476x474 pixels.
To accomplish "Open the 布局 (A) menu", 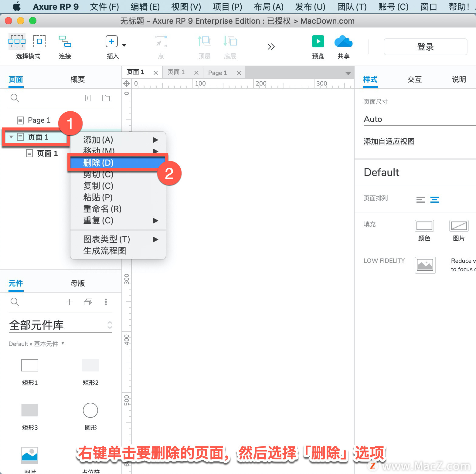I will tap(269, 7).
